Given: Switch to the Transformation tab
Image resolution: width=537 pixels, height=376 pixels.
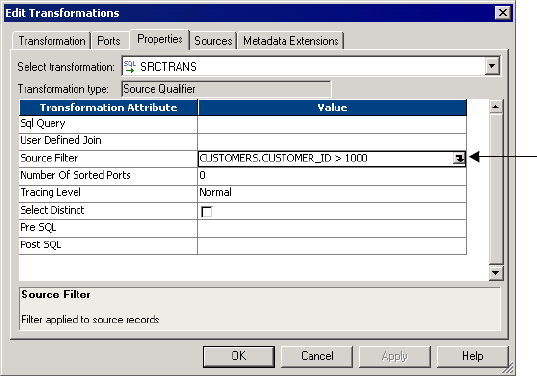Looking at the screenshot, I should (52, 41).
